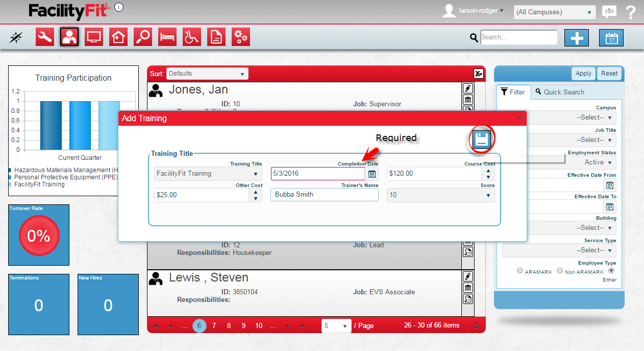Open the magnifier inspection module icon

click(143, 37)
